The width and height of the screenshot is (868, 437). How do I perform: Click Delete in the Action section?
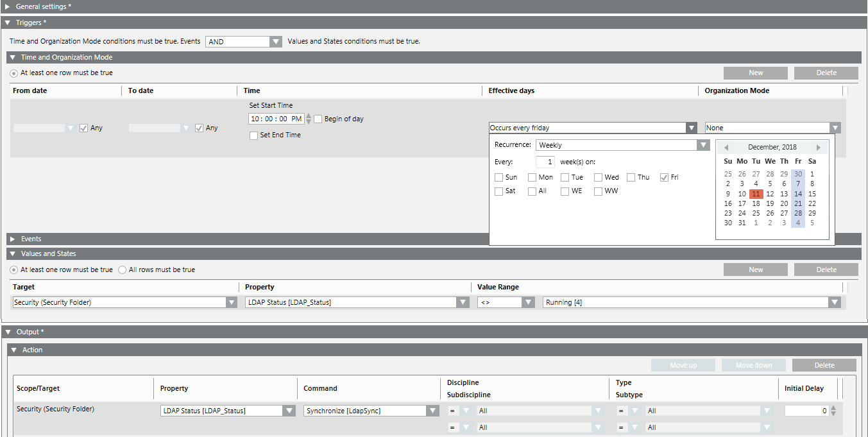[824, 365]
